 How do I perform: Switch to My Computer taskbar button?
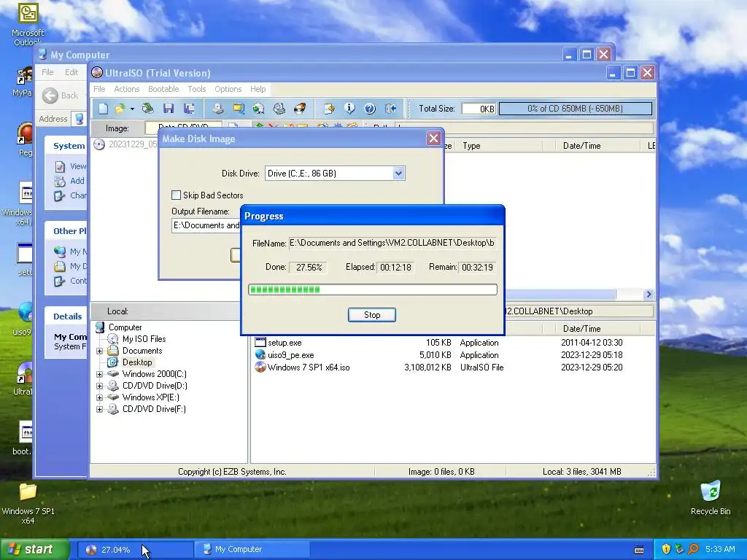251,550
